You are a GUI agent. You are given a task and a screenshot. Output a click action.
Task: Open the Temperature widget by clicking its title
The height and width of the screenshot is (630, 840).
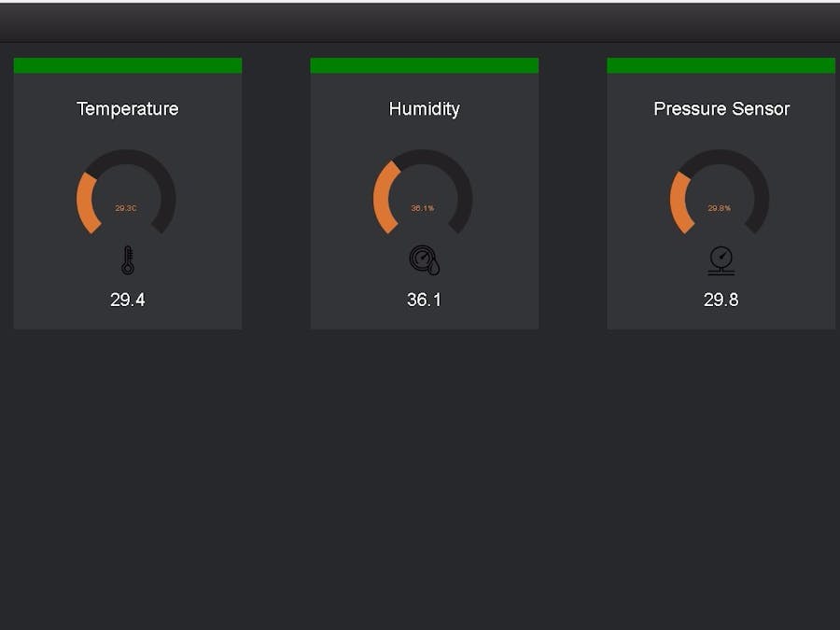(x=127, y=109)
